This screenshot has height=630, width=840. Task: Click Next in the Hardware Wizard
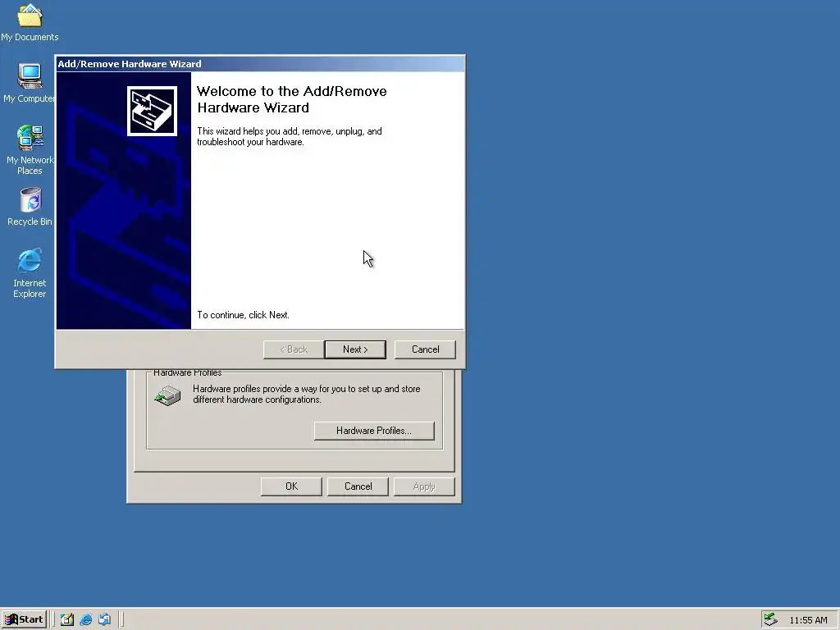point(355,349)
